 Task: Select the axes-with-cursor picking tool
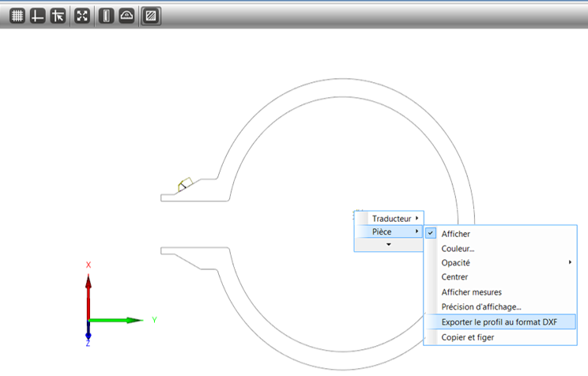click(x=58, y=16)
